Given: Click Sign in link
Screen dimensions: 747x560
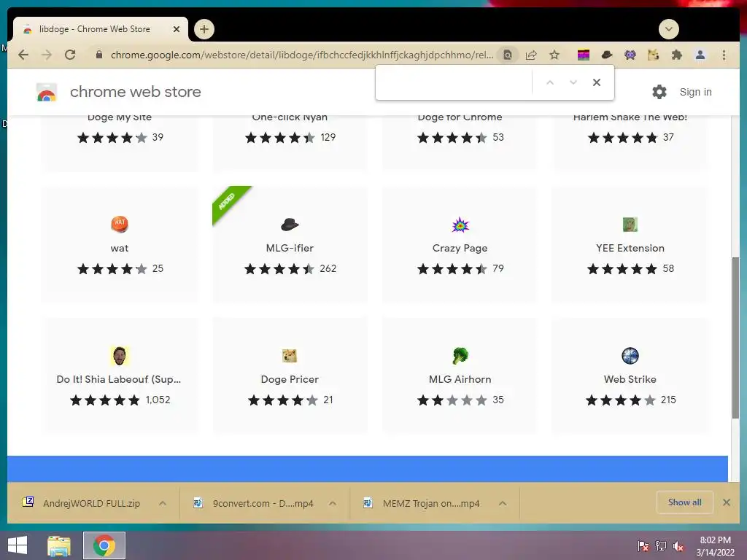Looking at the screenshot, I should [x=695, y=92].
